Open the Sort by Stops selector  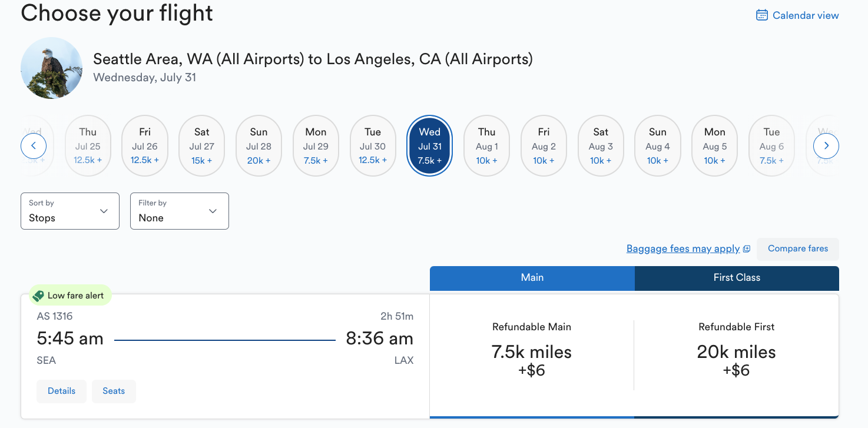point(69,211)
